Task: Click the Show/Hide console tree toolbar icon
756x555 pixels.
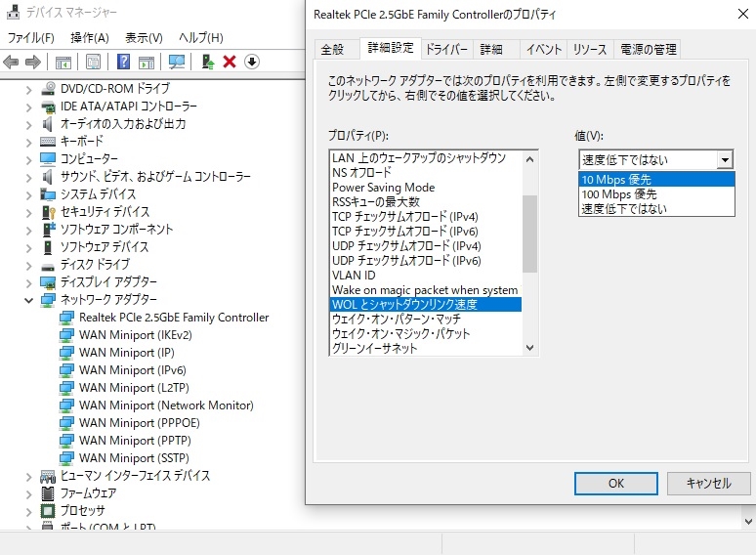Action: [63, 63]
